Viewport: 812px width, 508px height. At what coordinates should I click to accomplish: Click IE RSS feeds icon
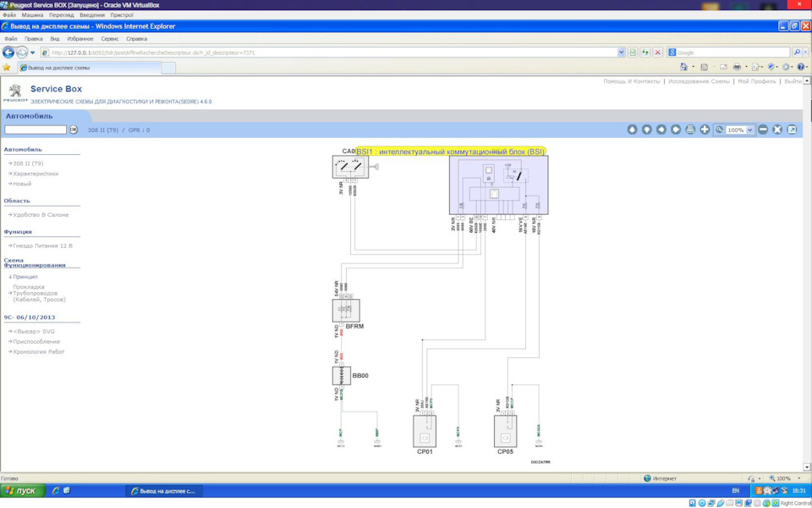[x=705, y=67]
